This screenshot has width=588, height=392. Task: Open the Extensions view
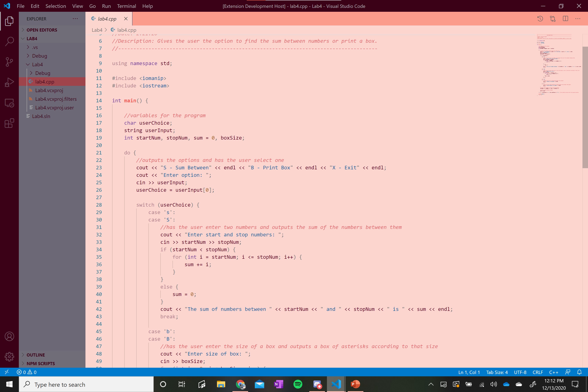pyautogui.click(x=9, y=123)
